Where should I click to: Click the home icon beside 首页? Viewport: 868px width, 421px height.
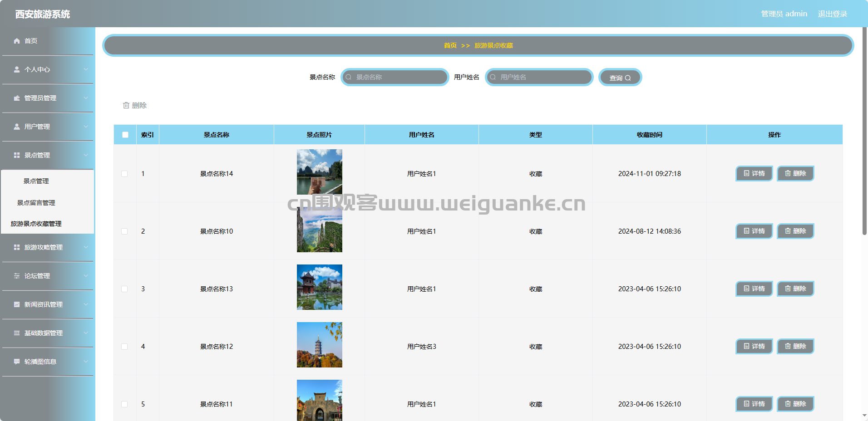coord(17,41)
